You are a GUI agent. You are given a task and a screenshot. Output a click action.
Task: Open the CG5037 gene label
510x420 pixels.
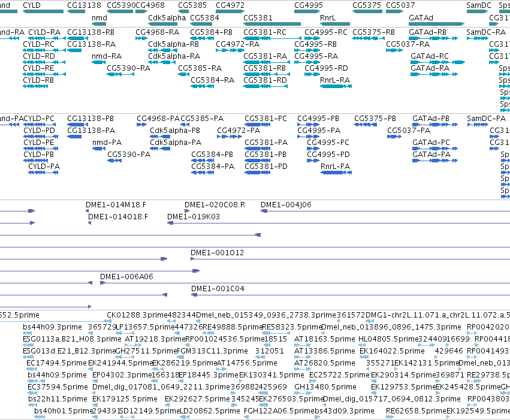400,5
